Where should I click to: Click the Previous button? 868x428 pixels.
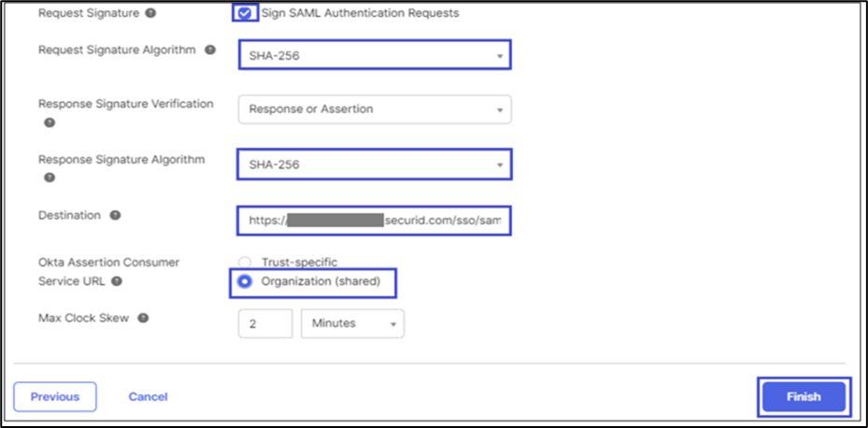[x=54, y=397]
